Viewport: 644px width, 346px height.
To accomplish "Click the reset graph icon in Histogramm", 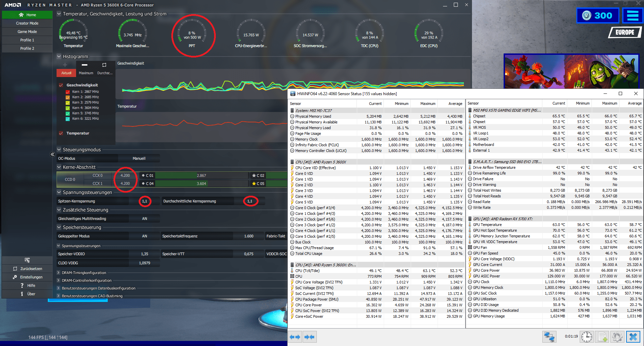I will 104,65.
